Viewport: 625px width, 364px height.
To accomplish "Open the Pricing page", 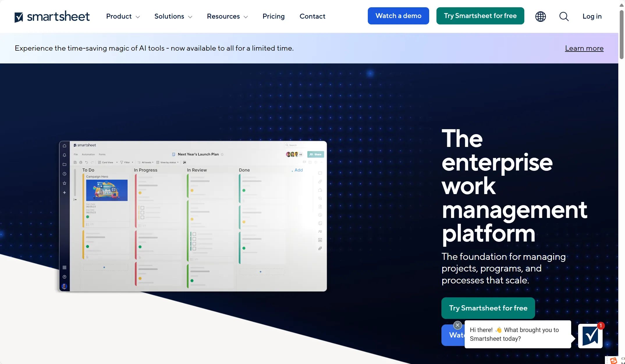I will click(274, 16).
